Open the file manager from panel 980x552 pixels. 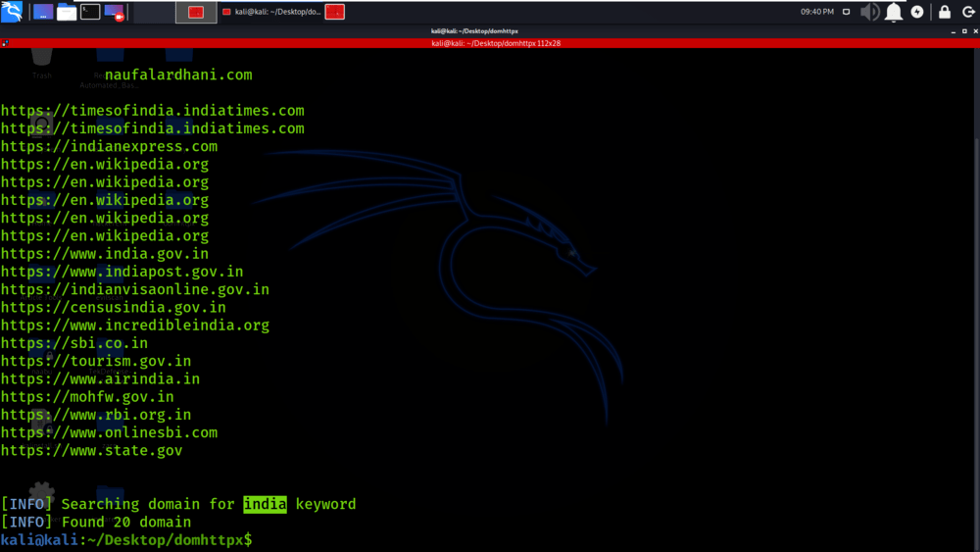[67, 12]
